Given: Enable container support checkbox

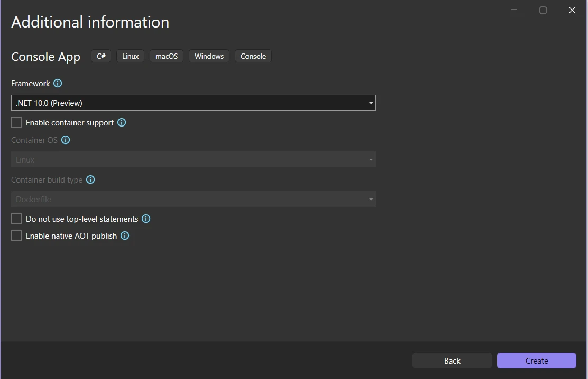Looking at the screenshot, I should point(17,123).
